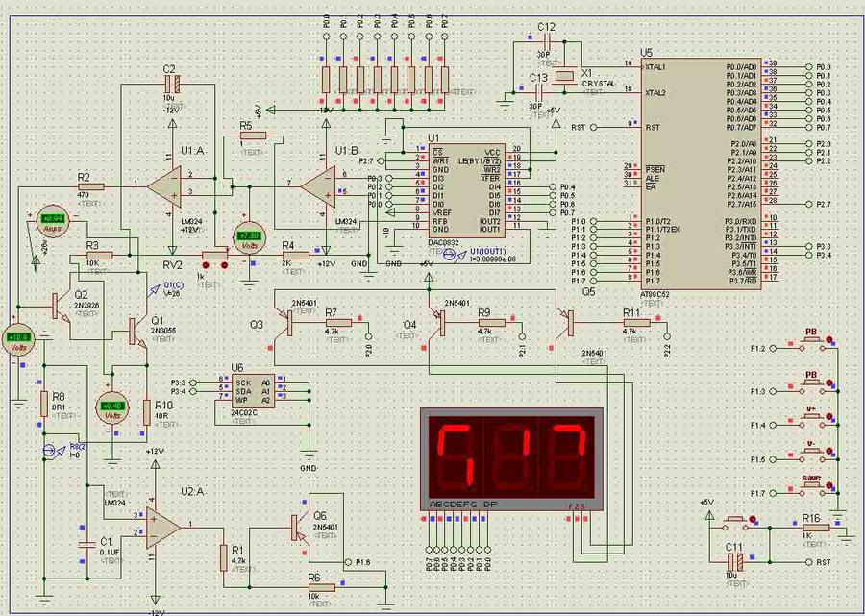Select resistor R9 4.7k

491,323
